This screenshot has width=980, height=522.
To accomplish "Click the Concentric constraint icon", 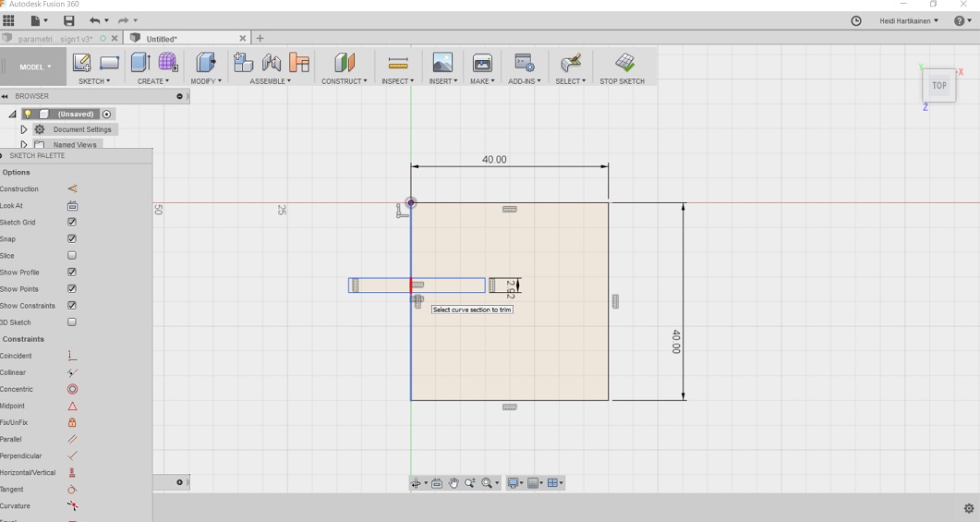I will point(72,389).
